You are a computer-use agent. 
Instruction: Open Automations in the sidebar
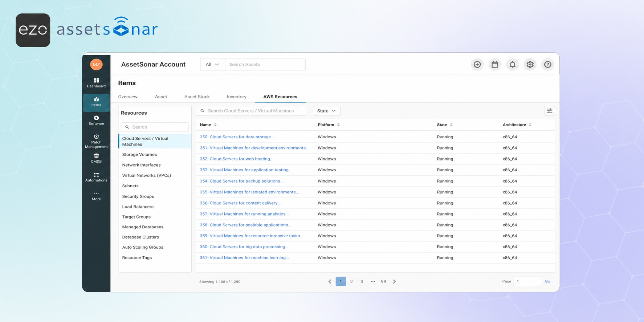pos(96,177)
